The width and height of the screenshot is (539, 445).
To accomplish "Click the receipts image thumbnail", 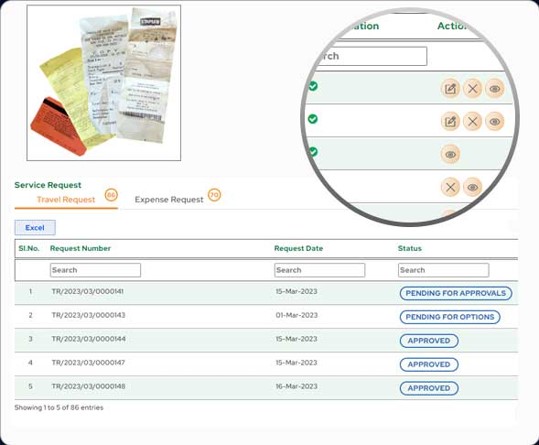I will coord(104,83).
